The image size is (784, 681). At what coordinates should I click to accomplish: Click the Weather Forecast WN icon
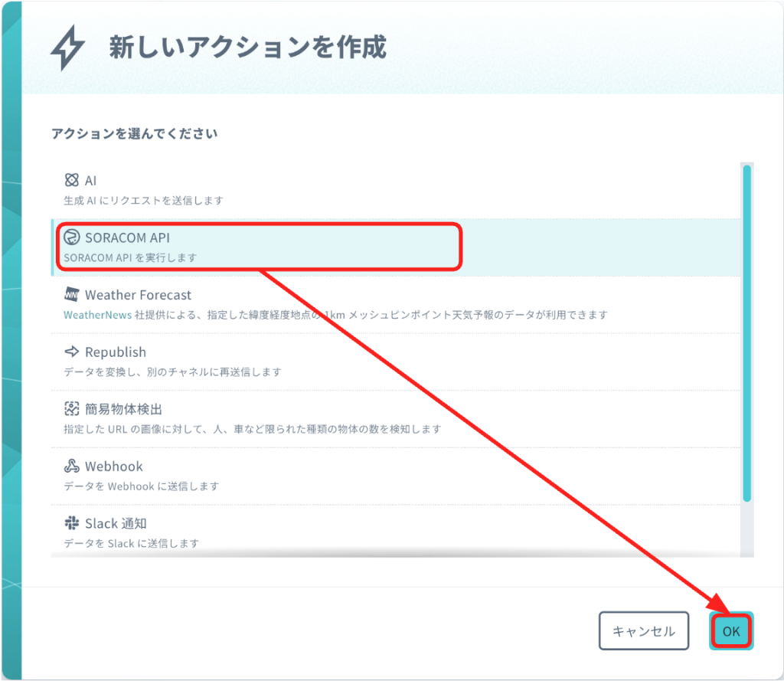pyautogui.click(x=71, y=294)
